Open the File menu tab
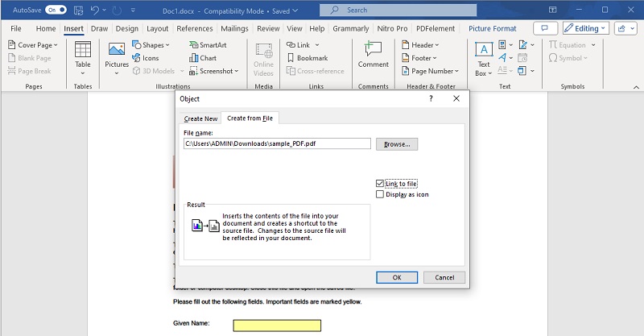This screenshot has height=336, width=644. pyautogui.click(x=16, y=28)
